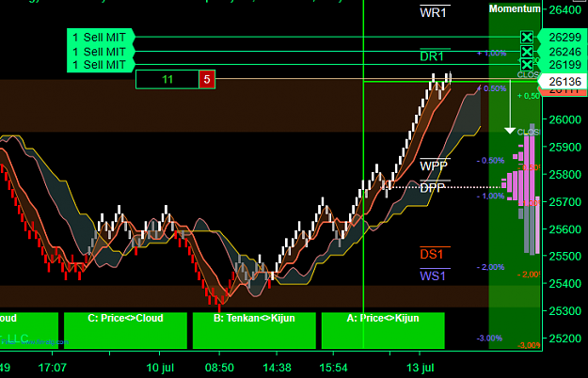Click the DPP pivot label
588x378 pixels.
[433, 187]
